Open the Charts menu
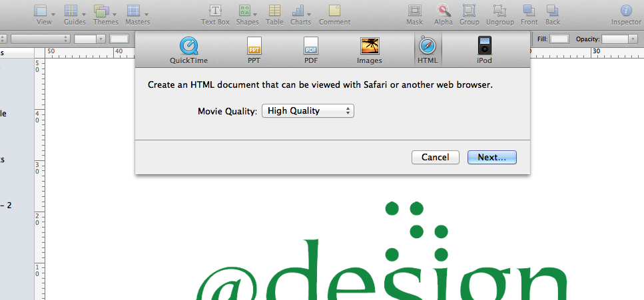This screenshot has height=300, width=644. [x=300, y=15]
